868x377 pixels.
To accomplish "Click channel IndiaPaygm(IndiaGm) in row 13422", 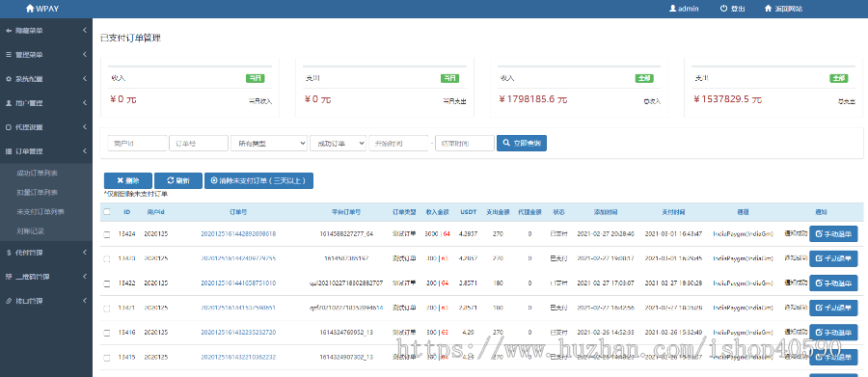I will [x=743, y=283].
